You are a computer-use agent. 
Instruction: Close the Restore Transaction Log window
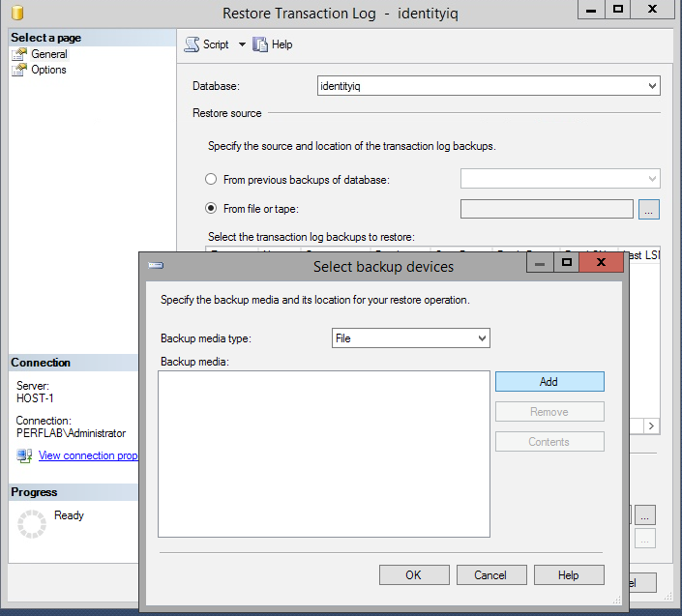(652, 10)
